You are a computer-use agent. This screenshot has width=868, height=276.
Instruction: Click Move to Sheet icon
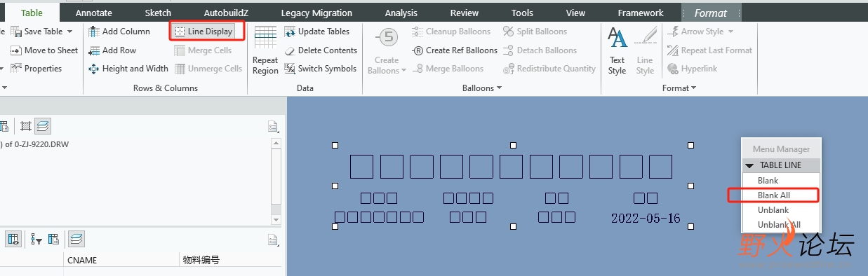point(16,50)
